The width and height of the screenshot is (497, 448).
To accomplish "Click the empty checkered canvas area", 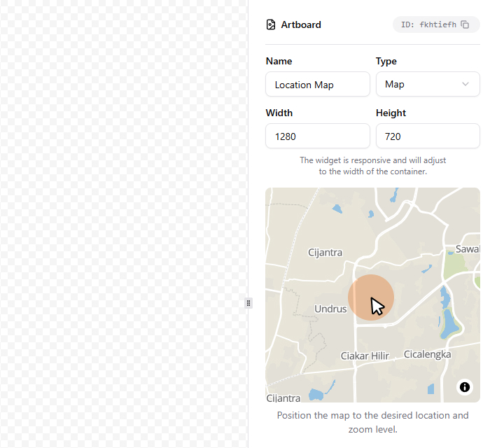I will click(122, 210).
